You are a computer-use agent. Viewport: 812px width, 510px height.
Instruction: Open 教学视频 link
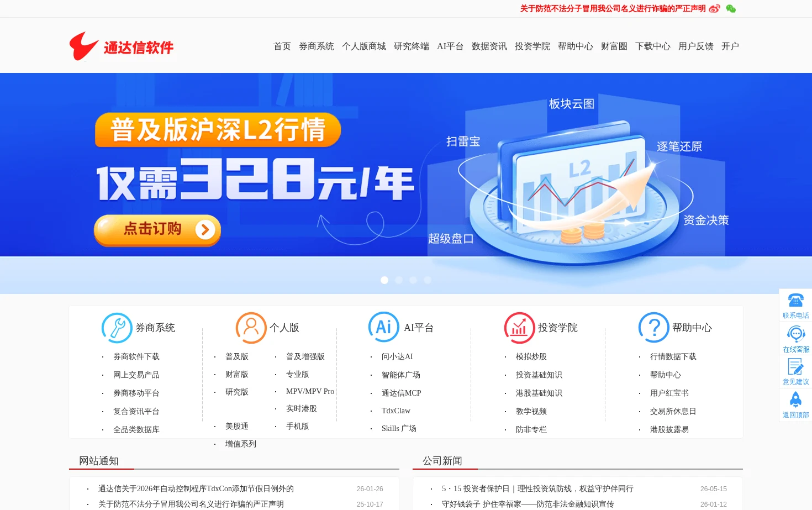tap(531, 412)
